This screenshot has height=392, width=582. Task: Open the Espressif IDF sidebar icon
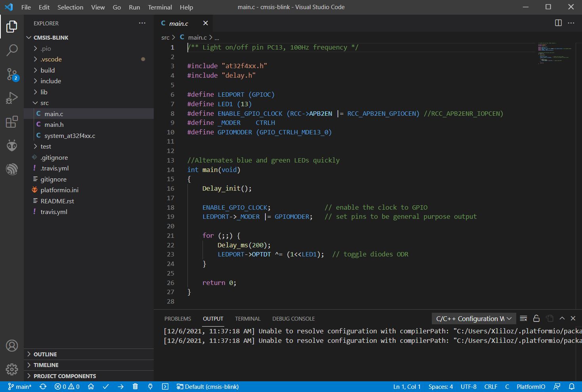coord(12,169)
